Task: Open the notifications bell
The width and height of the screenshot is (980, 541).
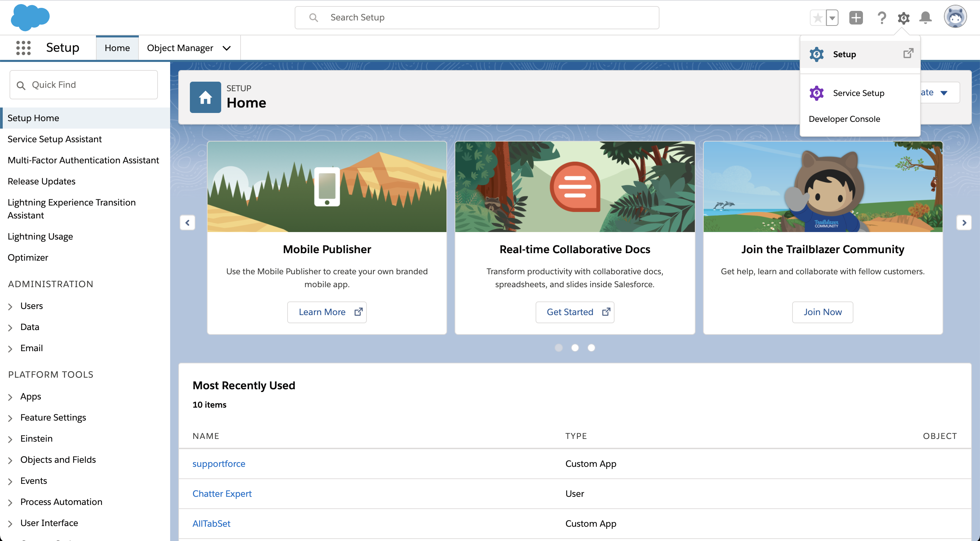Action: (x=926, y=17)
